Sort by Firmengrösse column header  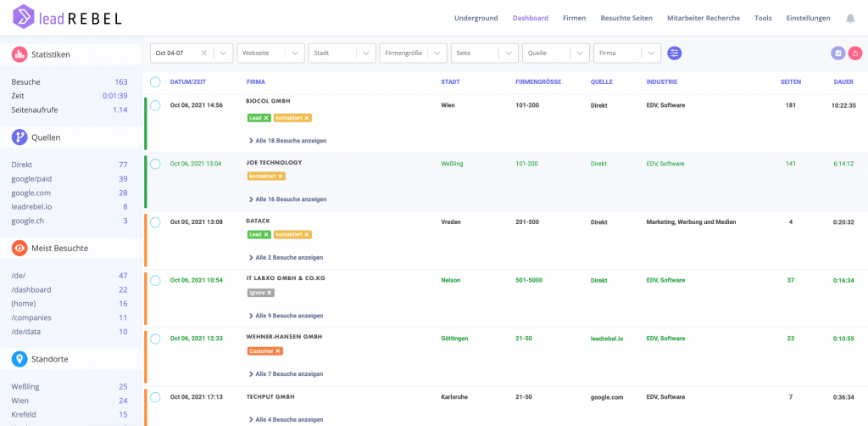[538, 82]
